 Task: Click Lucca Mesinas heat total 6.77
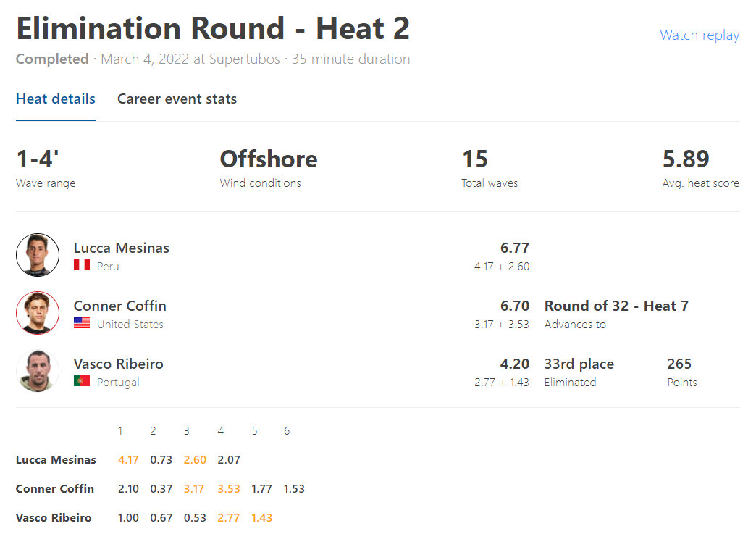(x=514, y=248)
